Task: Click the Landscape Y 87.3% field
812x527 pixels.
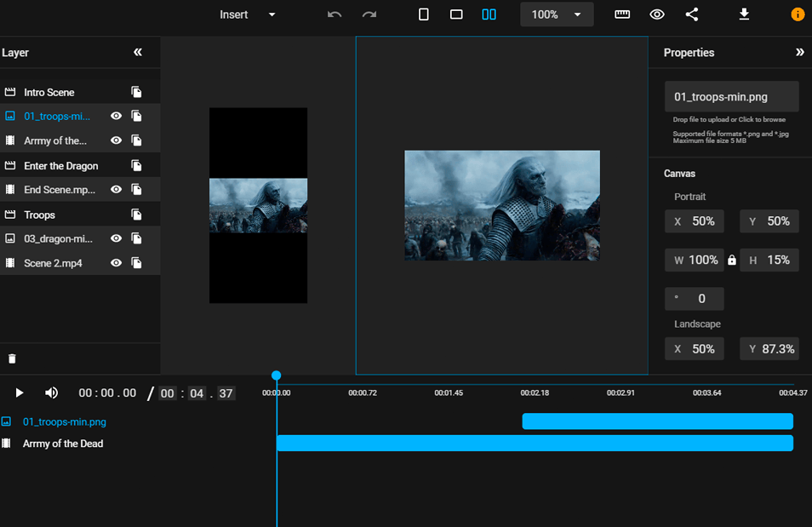Action: point(769,349)
